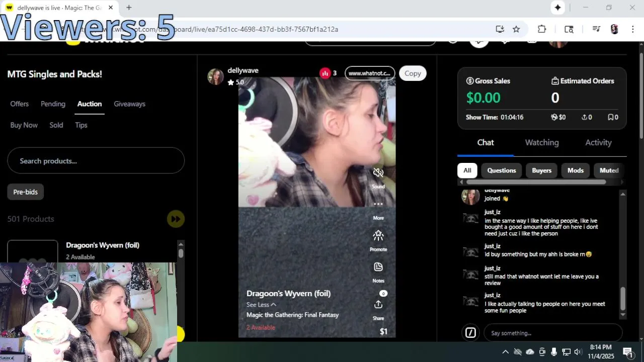Unmute the stream Sound icon
The image size is (644, 362).
coord(378,173)
